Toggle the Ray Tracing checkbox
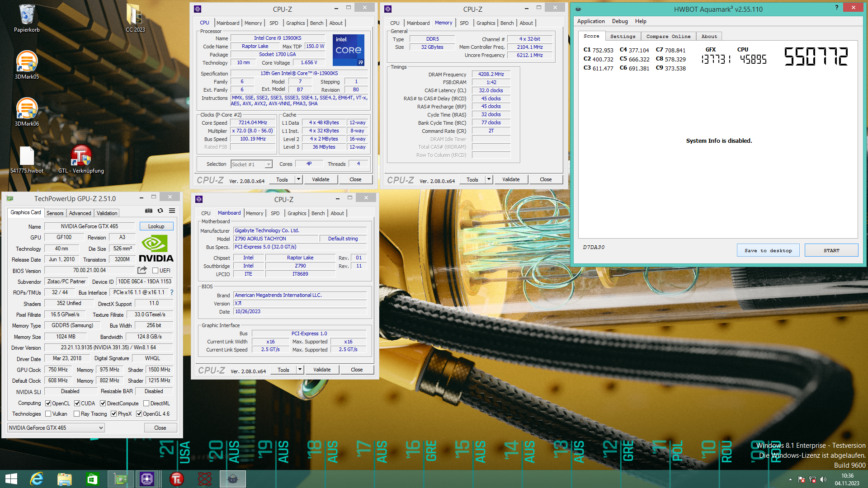Image resolution: width=868 pixels, height=488 pixels. point(77,414)
